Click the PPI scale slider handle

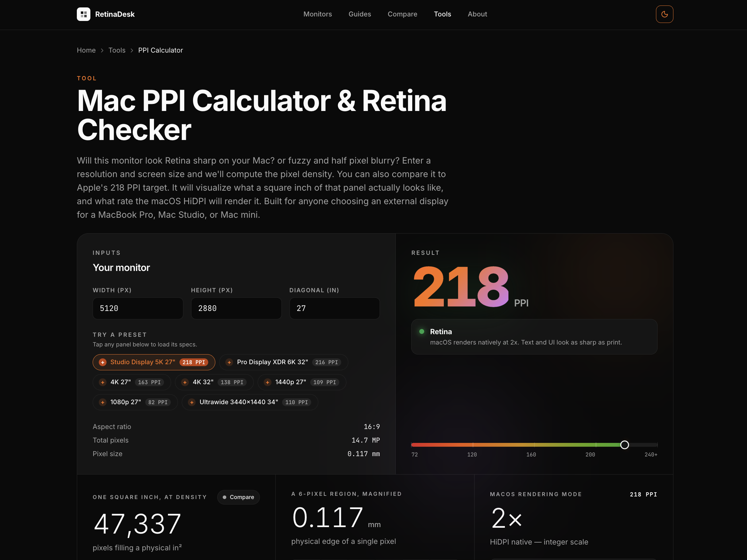[x=624, y=445]
